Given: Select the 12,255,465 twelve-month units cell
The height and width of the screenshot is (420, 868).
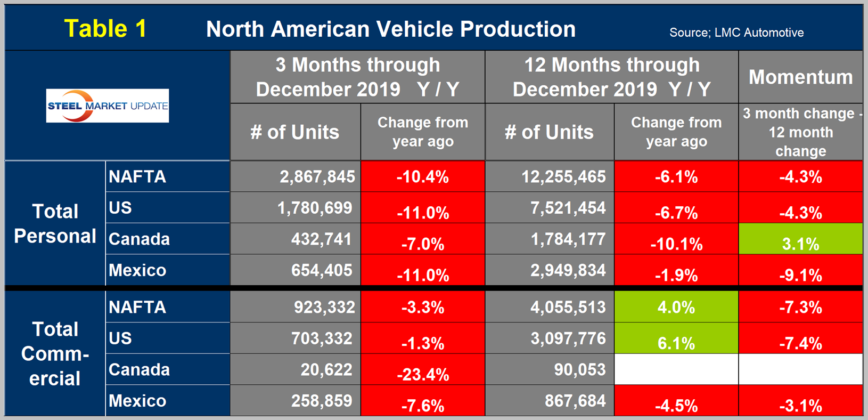Looking at the screenshot, I should click(550, 176).
